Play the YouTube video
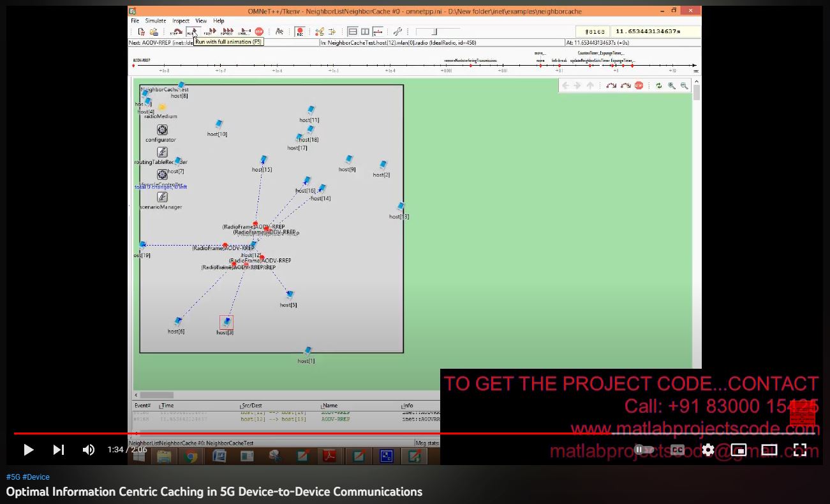Viewport: 830px width, 504px height. click(x=29, y=450)
